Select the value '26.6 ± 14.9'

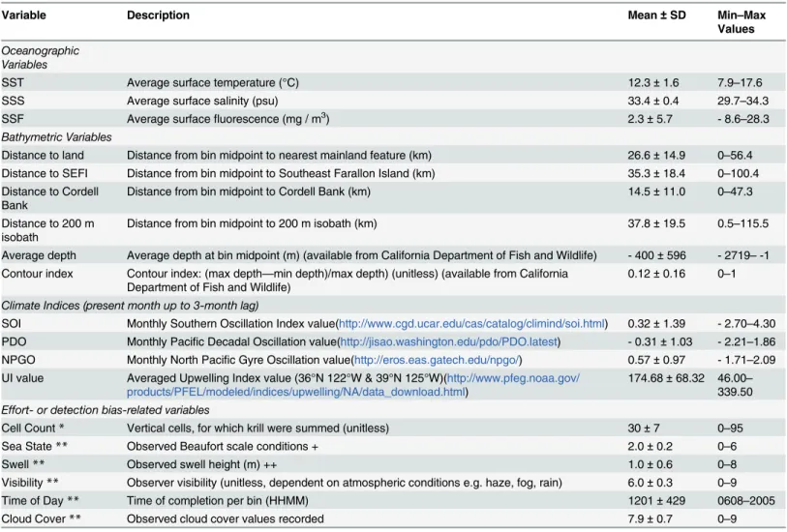click(x=656, y=156)
